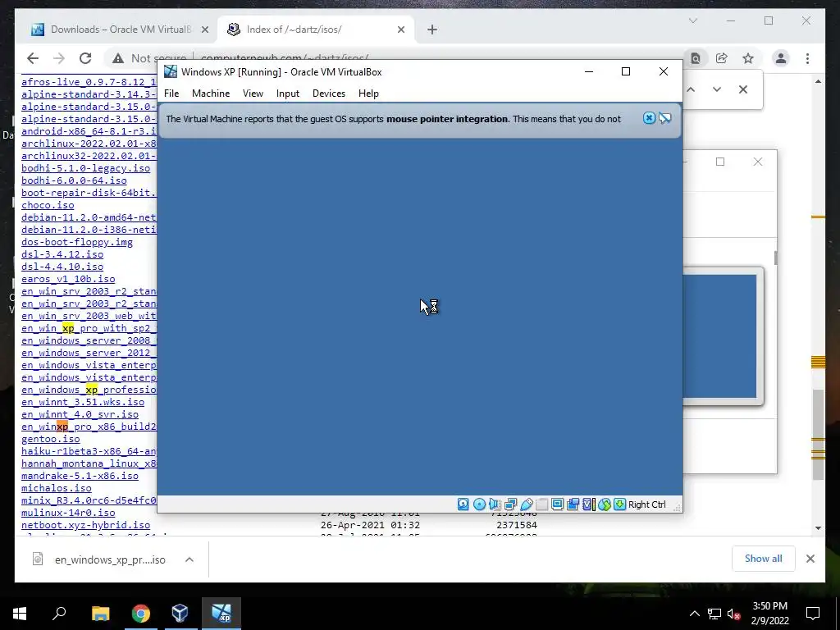The height and width of the screenshot is (630, 840).
Task: Open the Input menu in VirtualBox
Action: click(288, 94)
